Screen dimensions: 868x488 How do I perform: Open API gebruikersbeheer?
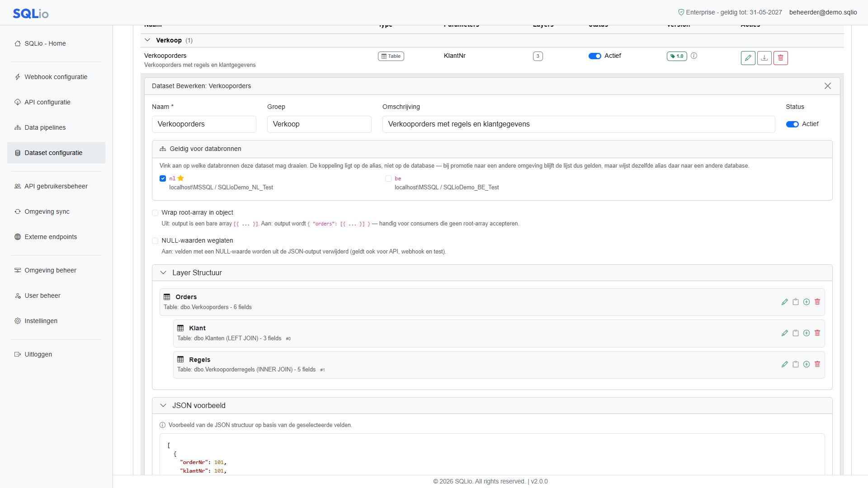56,186
